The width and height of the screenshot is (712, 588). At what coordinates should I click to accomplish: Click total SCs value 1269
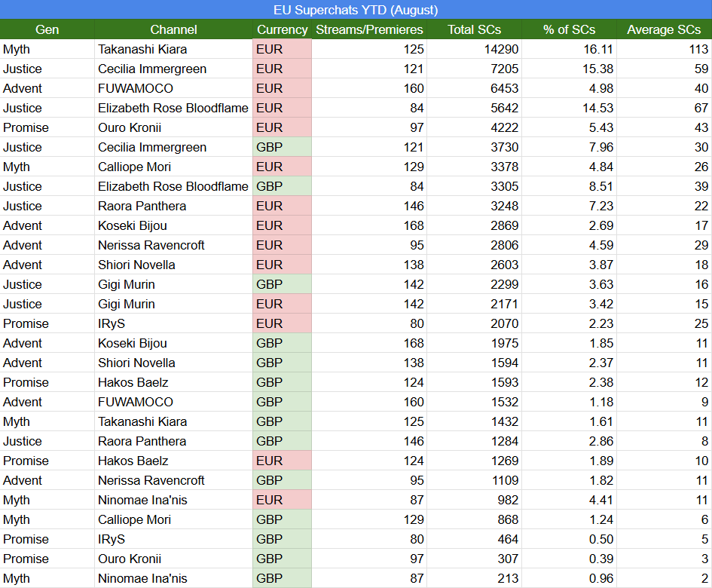coord(504,461)
